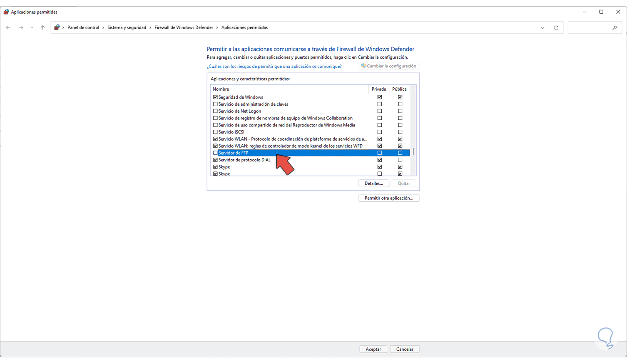The width and height of the screenshot is (627, 364).
Task: Go back to the previous page
Action: pos(8,27)
